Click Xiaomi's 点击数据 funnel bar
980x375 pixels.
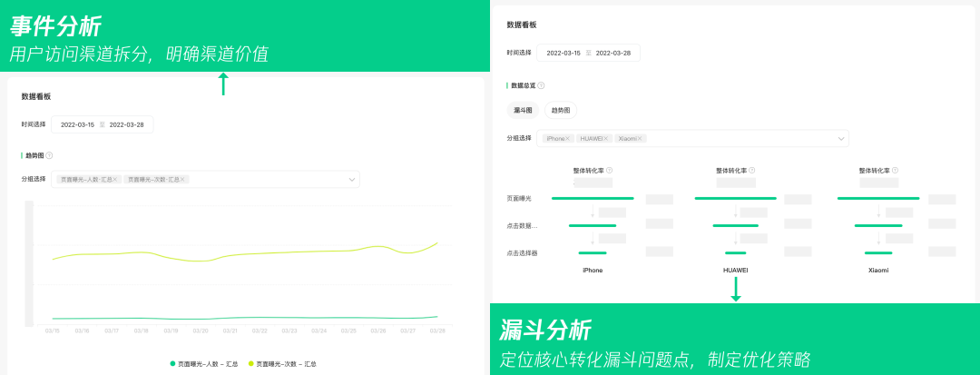(x=878, y=225)
